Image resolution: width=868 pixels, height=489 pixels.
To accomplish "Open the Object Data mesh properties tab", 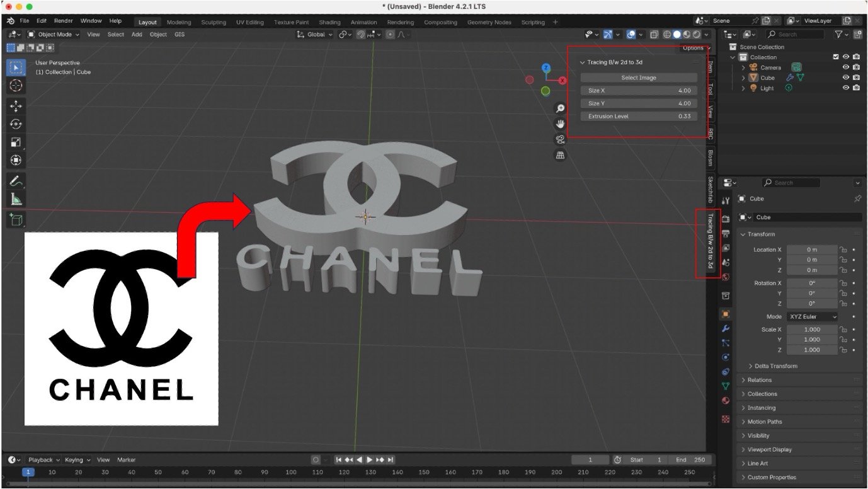I will click(726, 386).
